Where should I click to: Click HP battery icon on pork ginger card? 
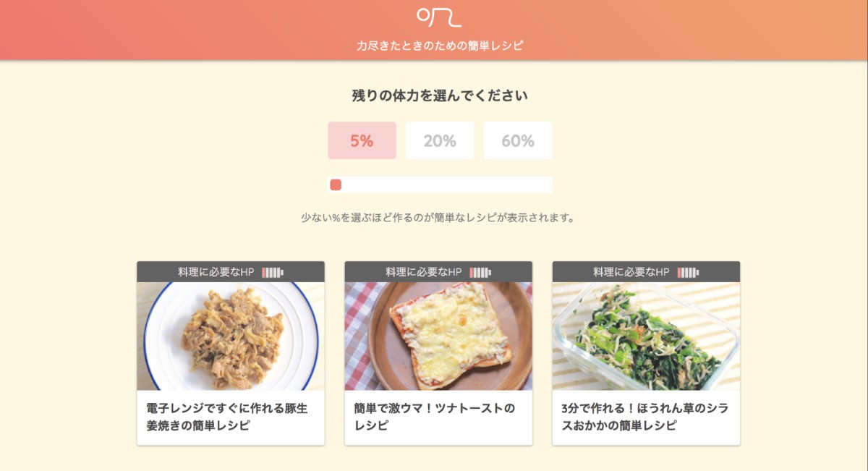click(273, 273)
